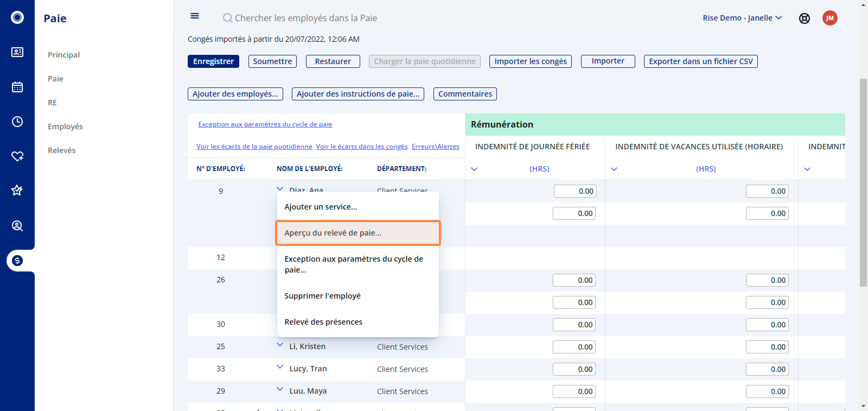868x411 pixels.
Task: Edit journée fériée hours for Luu, Maya
Action: [574, 391]
